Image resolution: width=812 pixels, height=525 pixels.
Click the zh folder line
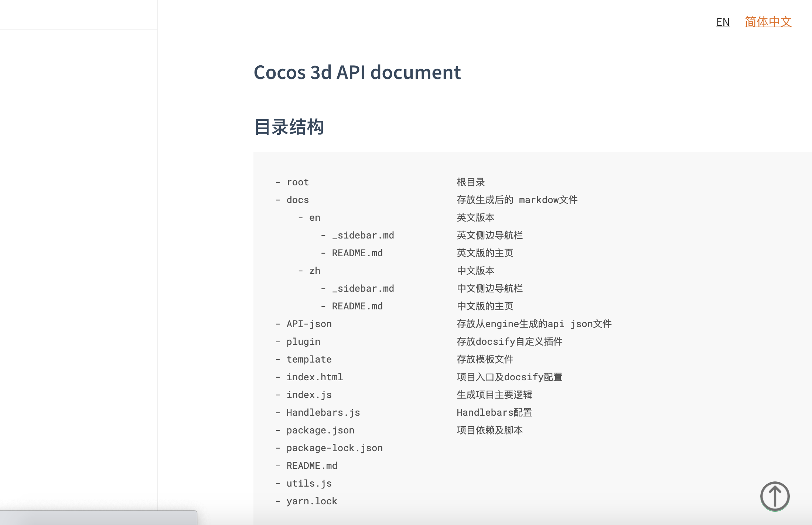click(314, 271)
